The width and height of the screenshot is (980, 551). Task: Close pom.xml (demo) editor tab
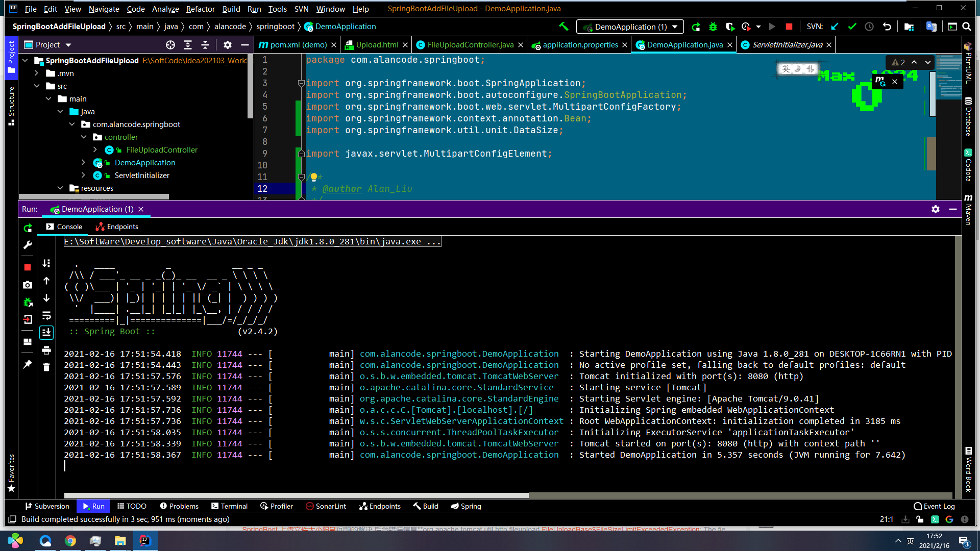pyautogui.click(x=334, y=45)
